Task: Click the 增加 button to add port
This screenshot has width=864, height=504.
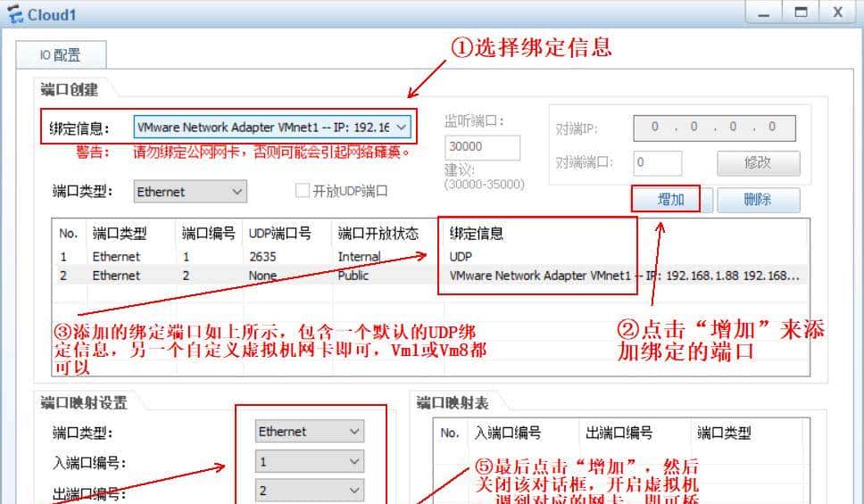Action: [x=670, y=200]
